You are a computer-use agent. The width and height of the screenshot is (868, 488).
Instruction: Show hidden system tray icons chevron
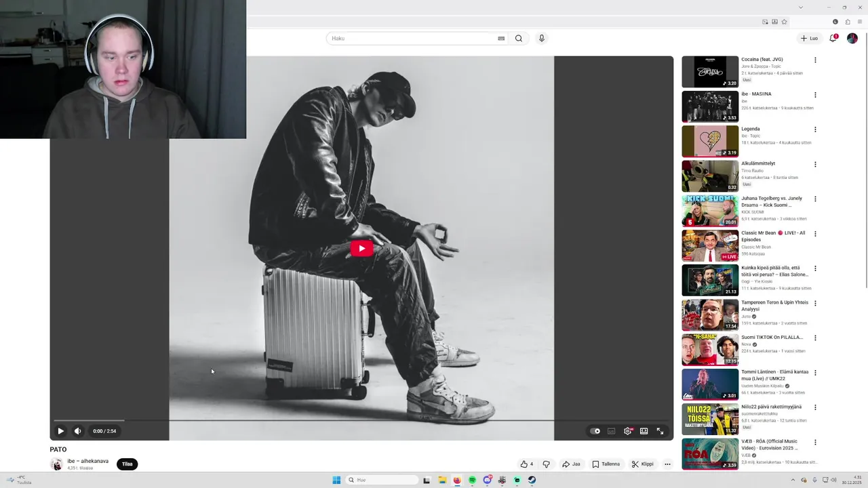point(793,480)
